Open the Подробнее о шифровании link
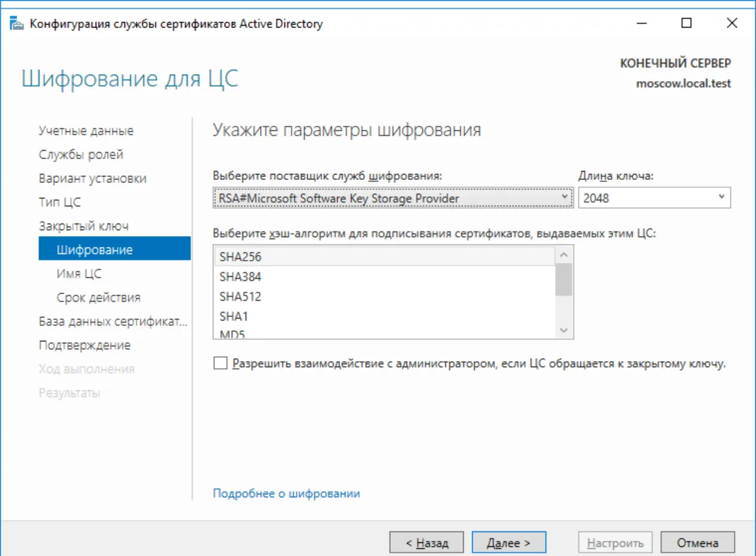Viewport: 756px width, 556px height. pos(286,493)
